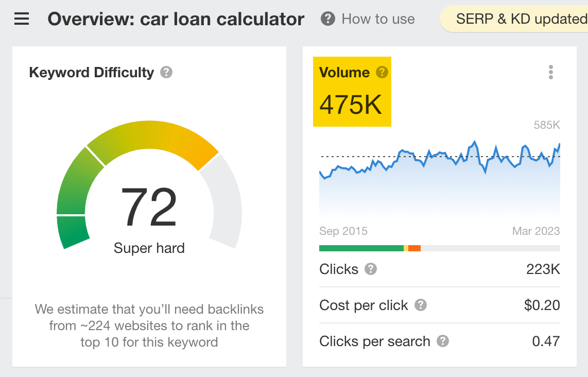The height and width of the screenshot is (377, 588).
Task: Click the Cost per click help icon
Action: pos(421,305)
